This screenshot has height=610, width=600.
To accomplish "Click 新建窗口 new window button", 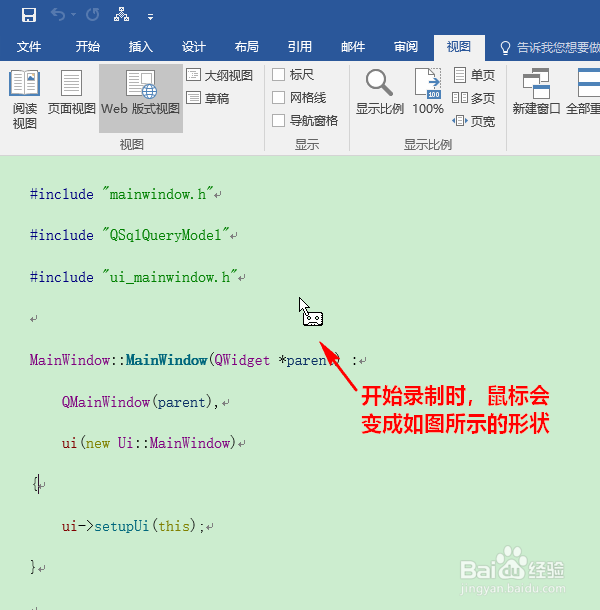I will [x=536, y=92].
